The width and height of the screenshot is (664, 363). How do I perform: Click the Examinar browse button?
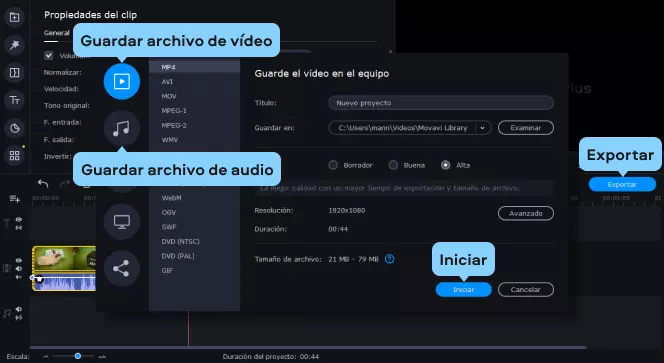[x=526, y=128]
